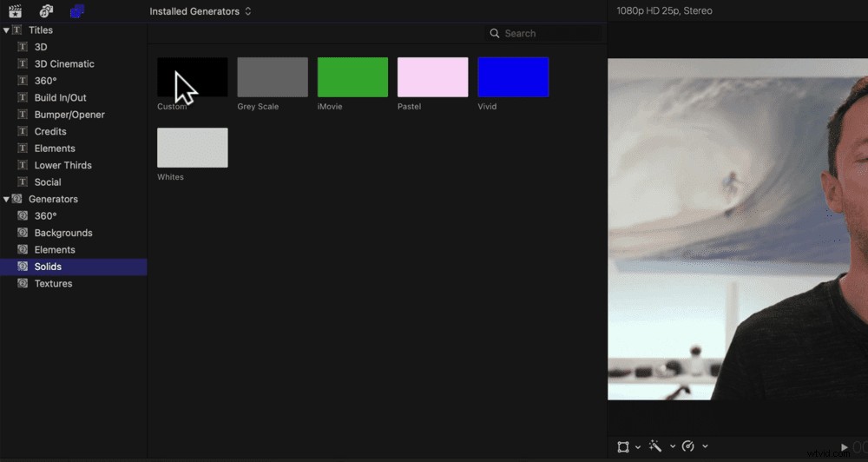
Task: Click the Titles heading row
Action: [x=73, y=30]
